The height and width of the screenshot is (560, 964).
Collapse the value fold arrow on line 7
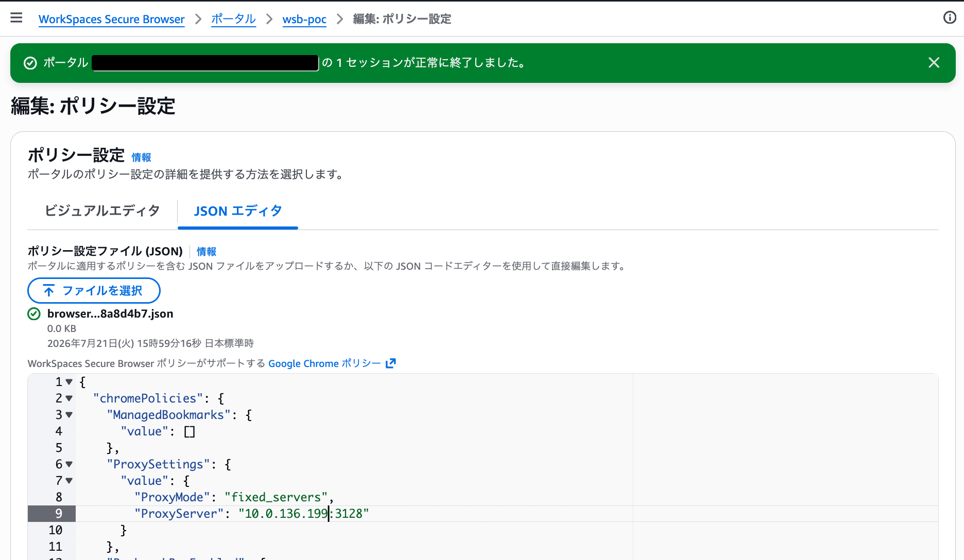[x=69, y=481]
